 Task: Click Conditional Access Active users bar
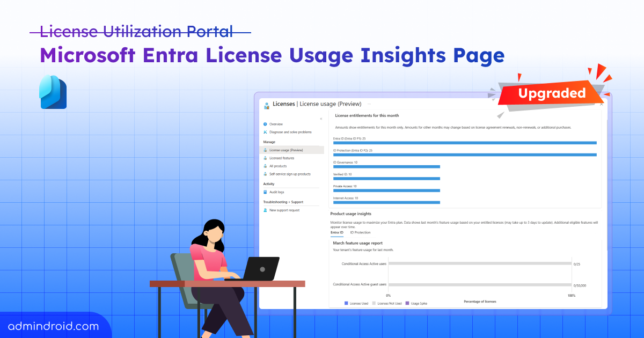[480, 263]
